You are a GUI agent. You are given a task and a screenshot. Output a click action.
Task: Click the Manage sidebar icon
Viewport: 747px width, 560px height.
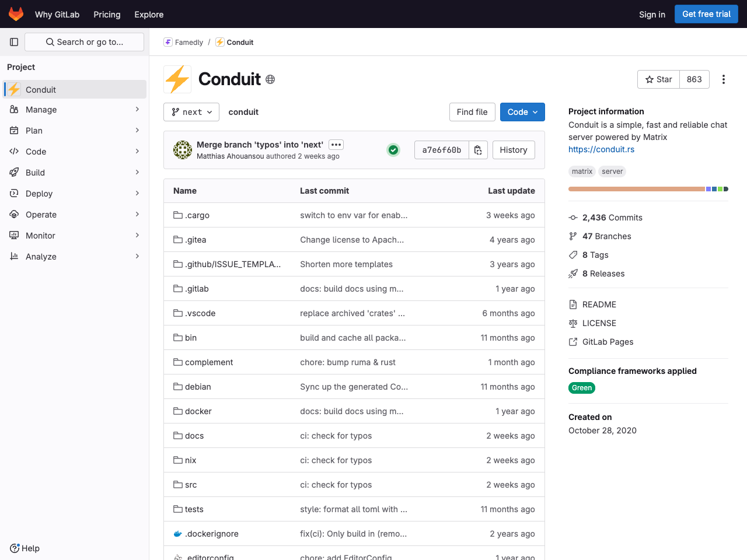point(14,110)
